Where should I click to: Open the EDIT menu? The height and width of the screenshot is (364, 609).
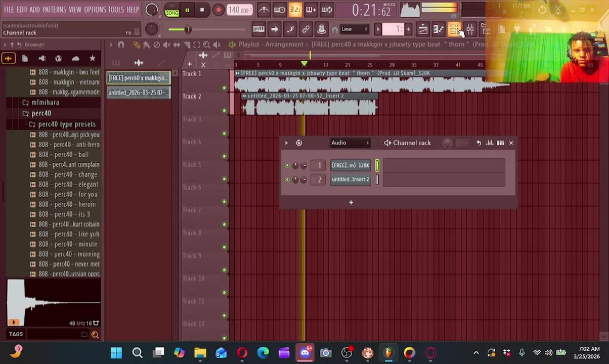point(22,10)
